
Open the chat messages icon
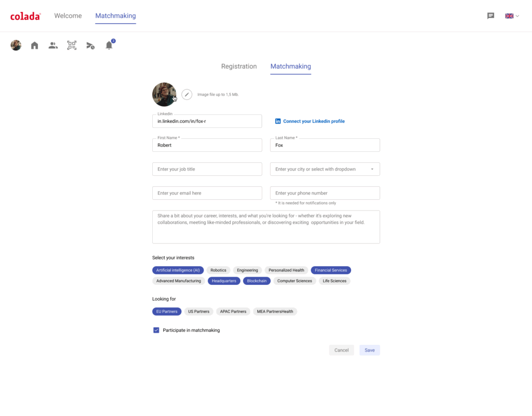490,16
